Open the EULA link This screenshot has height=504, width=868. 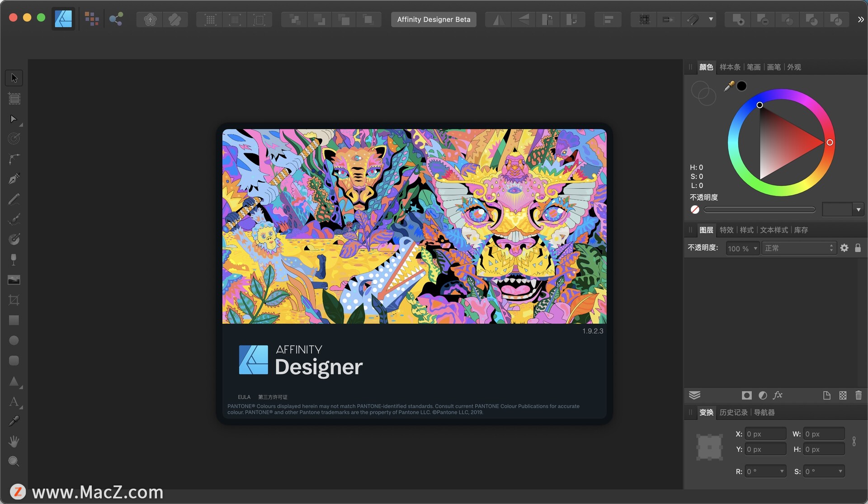[x=244, y=397]
